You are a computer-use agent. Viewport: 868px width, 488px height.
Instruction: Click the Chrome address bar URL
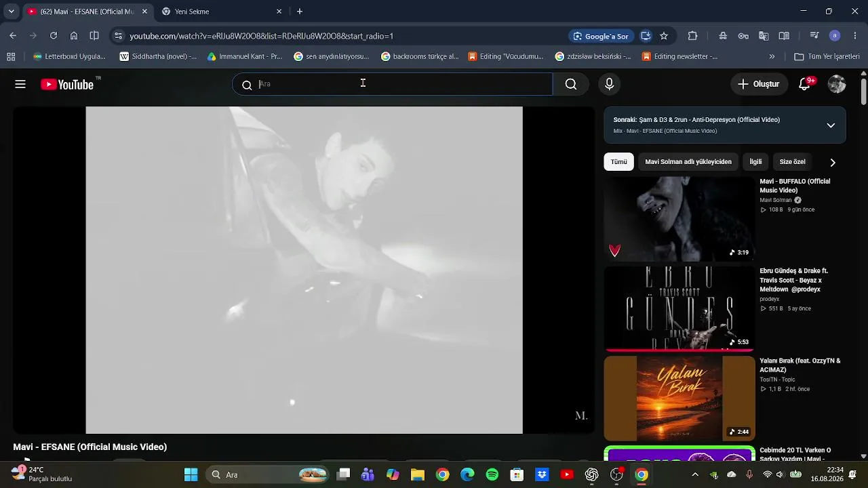(x=262, y=36)
